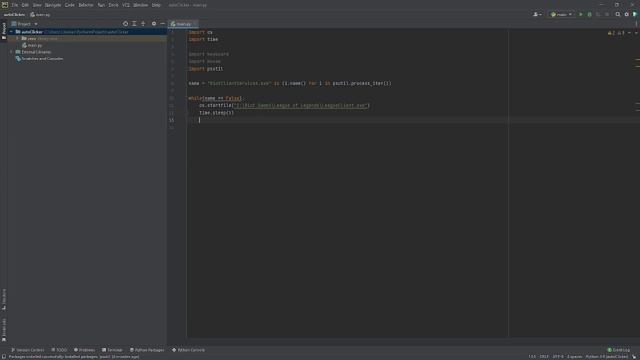
Task: Open IDE settings gear icon
Action: coord(627,14)
